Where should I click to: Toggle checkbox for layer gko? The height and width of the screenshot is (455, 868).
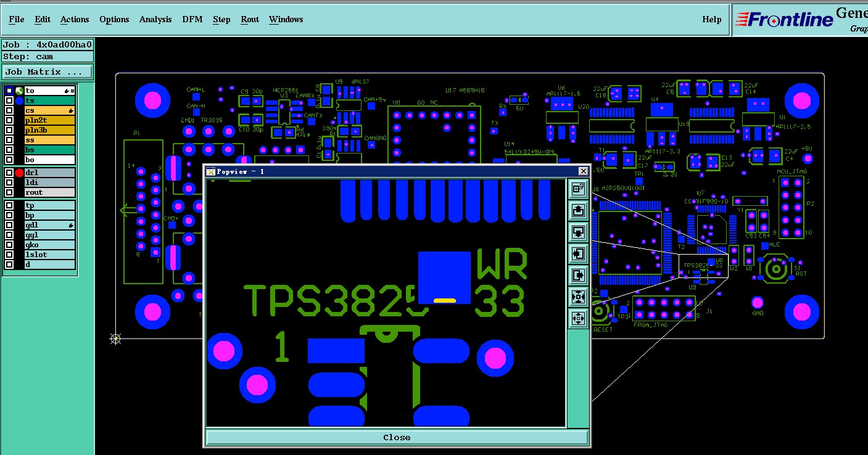click(9, 245)
